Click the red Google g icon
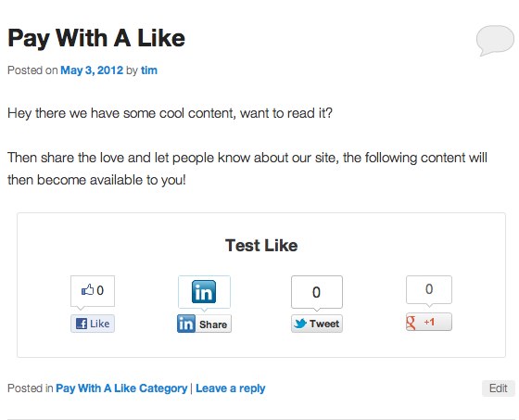The image size is (519, 420). click(411, 323)
